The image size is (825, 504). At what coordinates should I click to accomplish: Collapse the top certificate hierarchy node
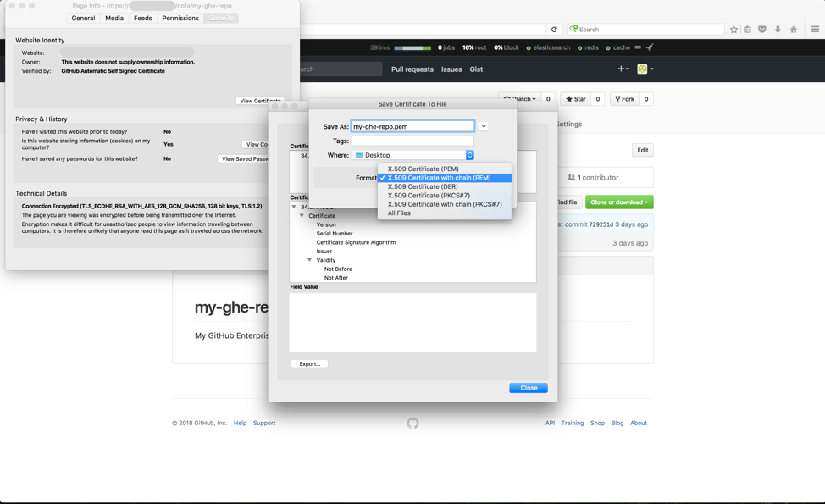coord(294,207)
